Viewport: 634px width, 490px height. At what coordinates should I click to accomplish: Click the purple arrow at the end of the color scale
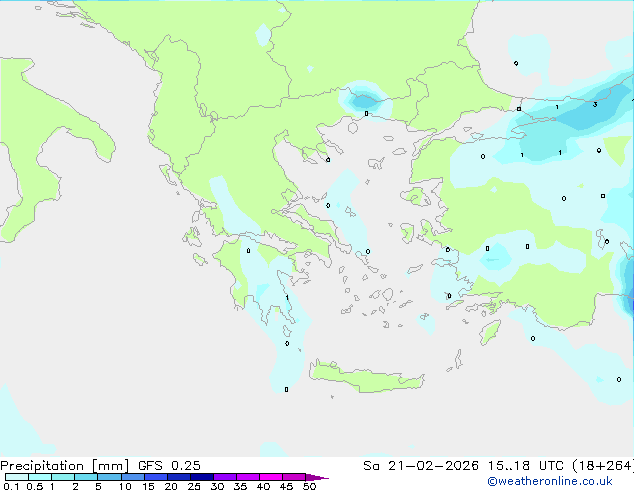coord(317,477)
